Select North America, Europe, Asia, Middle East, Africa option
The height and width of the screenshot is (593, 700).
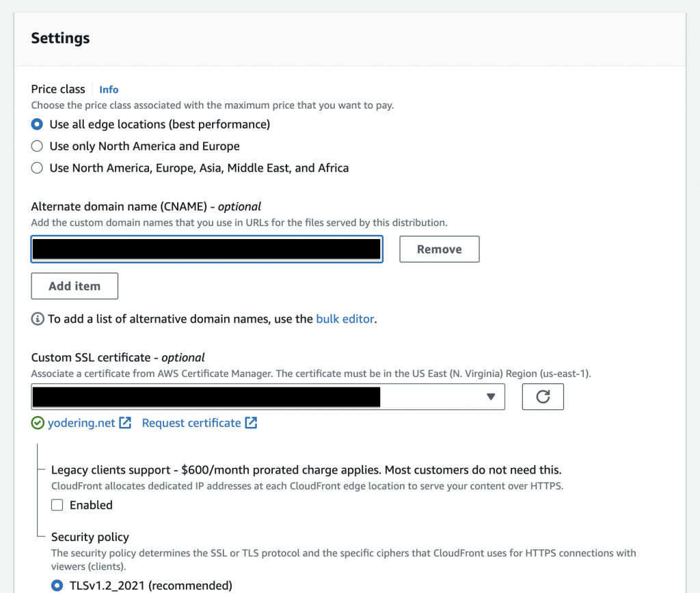[38, 168]
